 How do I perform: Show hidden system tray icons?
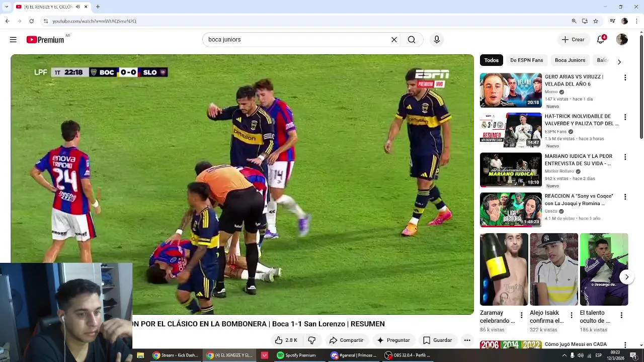tap(565, 355)
